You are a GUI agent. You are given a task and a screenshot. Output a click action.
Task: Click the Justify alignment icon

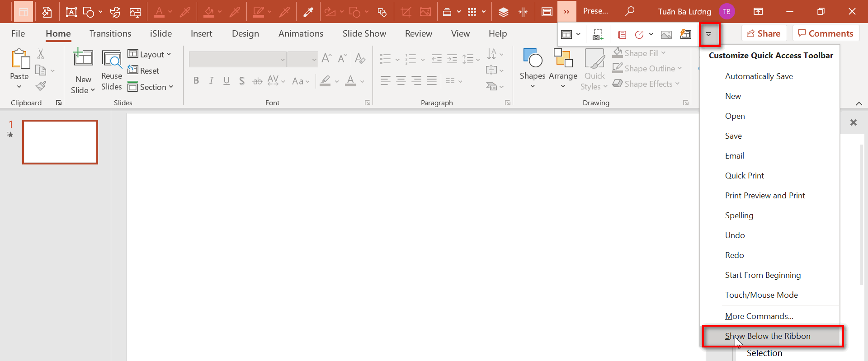(432, 81)
